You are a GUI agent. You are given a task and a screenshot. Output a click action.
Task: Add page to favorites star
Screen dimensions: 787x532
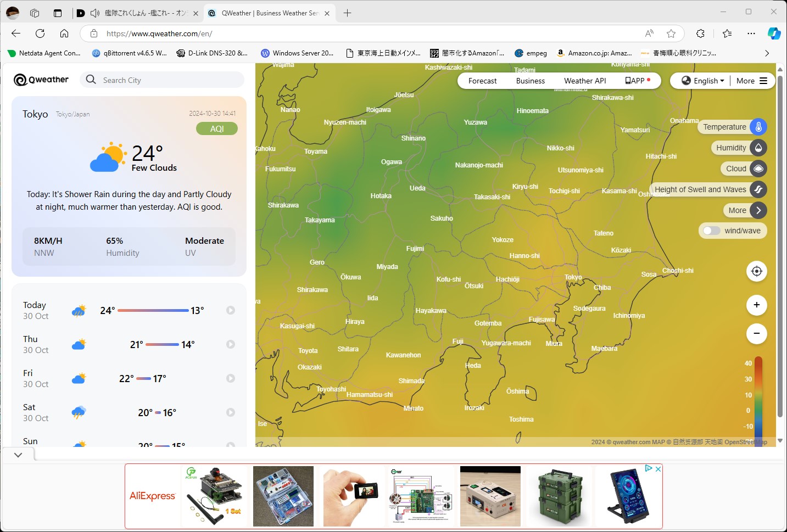671,33
